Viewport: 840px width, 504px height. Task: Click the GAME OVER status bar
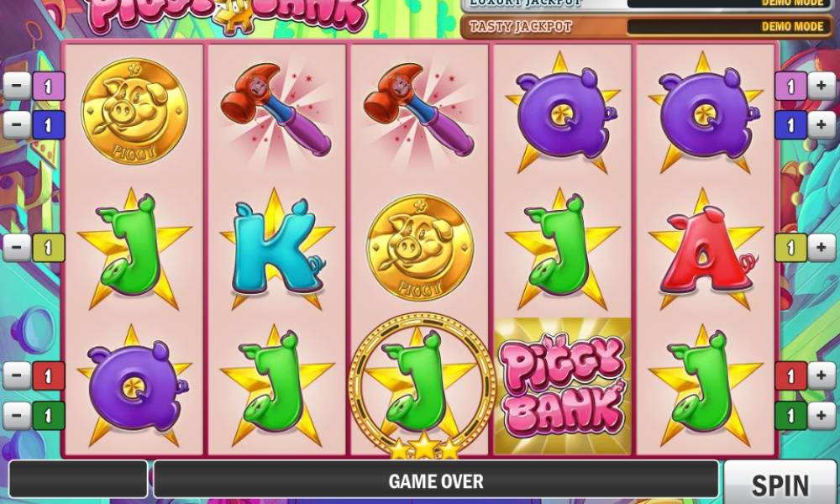436,480
